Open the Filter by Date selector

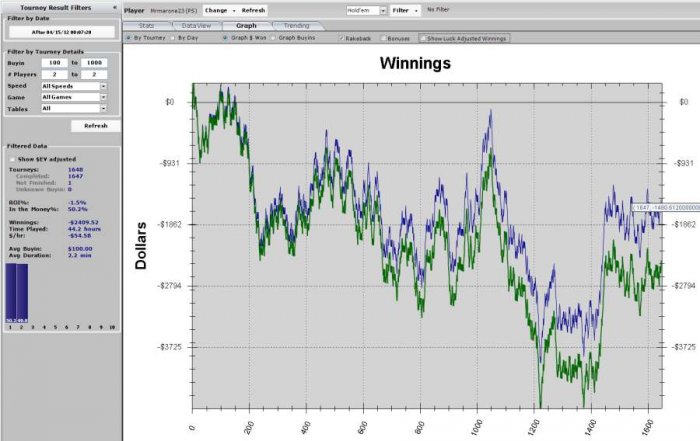[62, 32]
